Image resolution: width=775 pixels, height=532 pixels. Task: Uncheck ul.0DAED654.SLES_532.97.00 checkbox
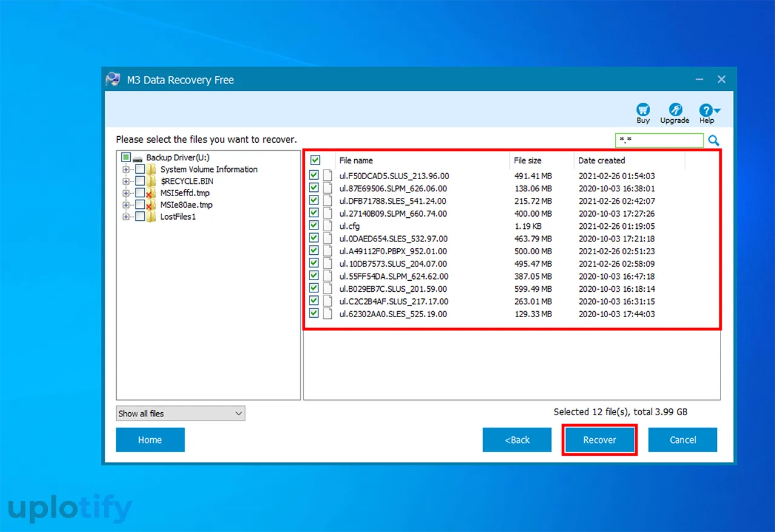point(314,238)
